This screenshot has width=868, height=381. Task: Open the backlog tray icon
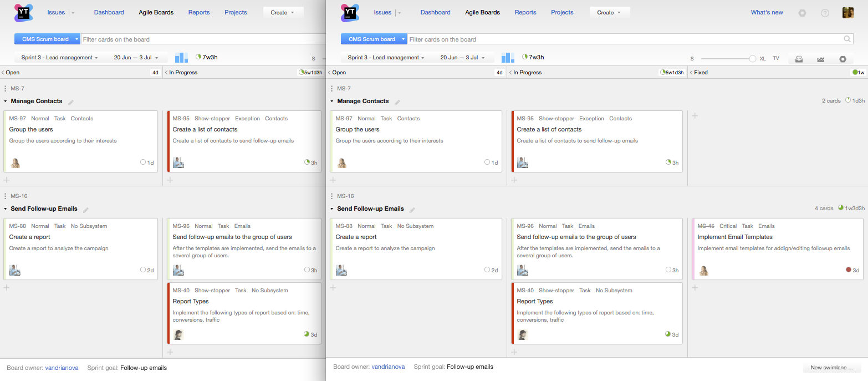click(799, 59)
